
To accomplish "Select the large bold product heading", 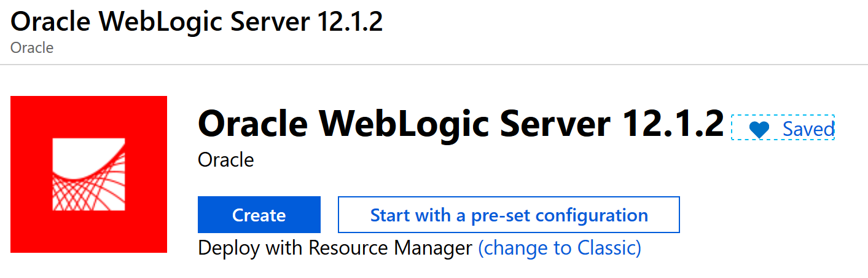I will coord(461,124).
